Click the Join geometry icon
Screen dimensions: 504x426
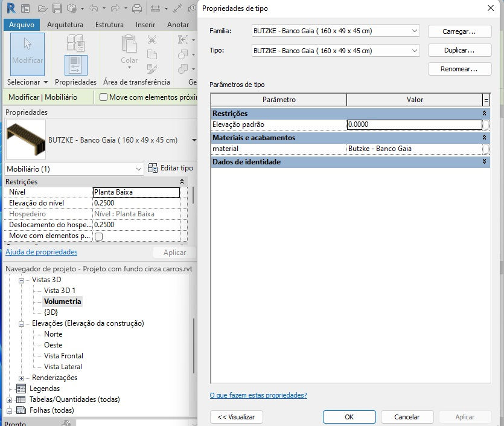(x=183, y=68)
